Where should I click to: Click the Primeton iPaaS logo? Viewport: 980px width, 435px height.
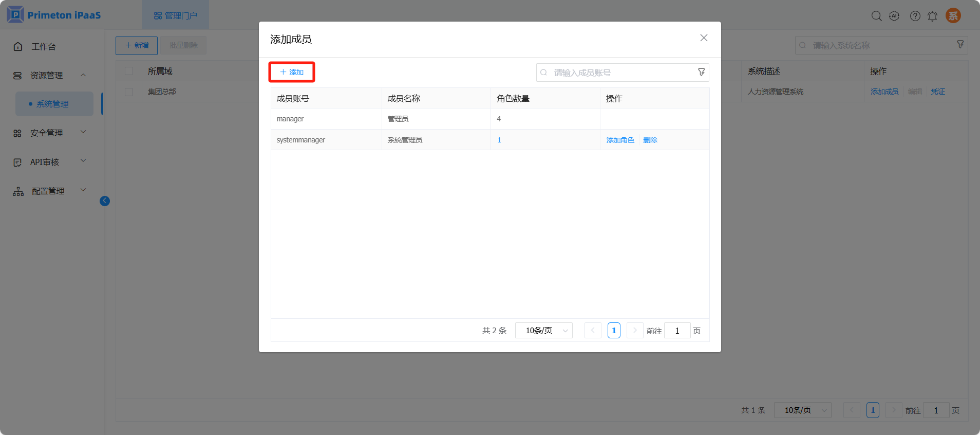(x=54, y=15)
